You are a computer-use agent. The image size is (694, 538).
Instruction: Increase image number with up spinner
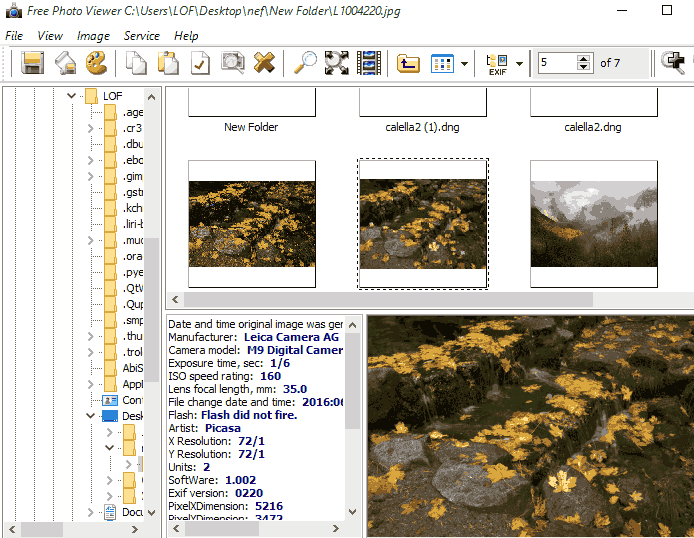pyautogui.click(x=584, y=58)
